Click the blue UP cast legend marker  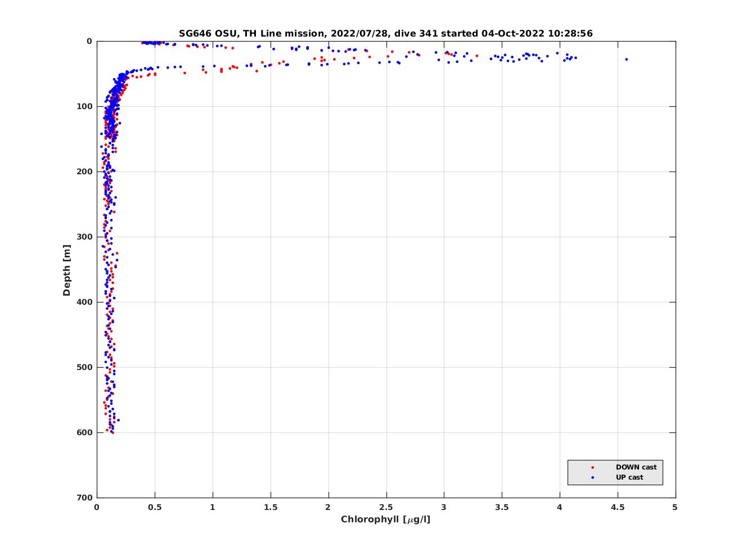click(592, 477)
